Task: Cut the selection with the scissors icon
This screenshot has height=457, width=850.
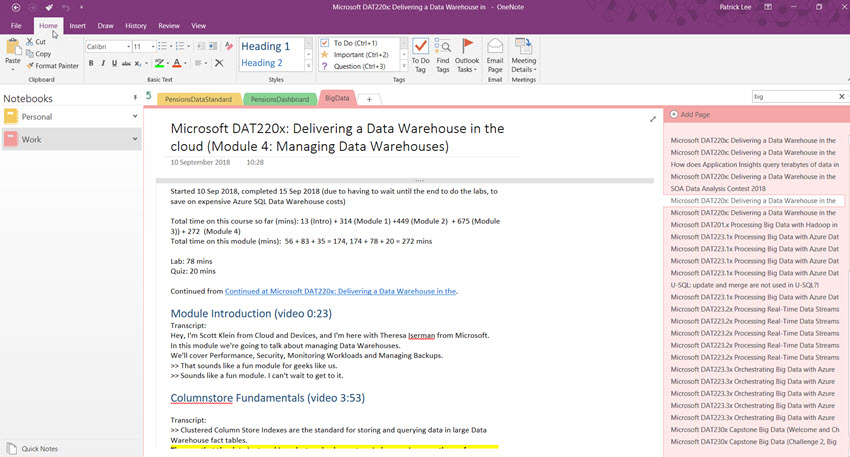Action: pos(36,42)
